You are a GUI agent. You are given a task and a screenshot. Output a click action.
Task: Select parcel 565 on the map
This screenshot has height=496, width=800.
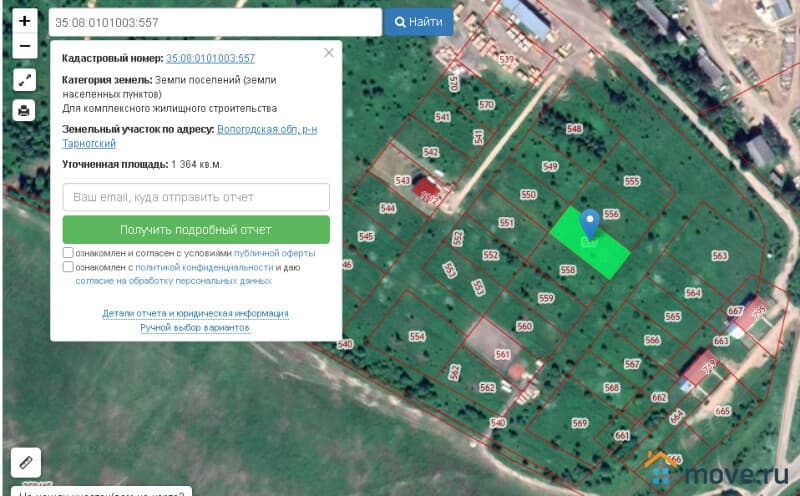click(x=672, y=316)
